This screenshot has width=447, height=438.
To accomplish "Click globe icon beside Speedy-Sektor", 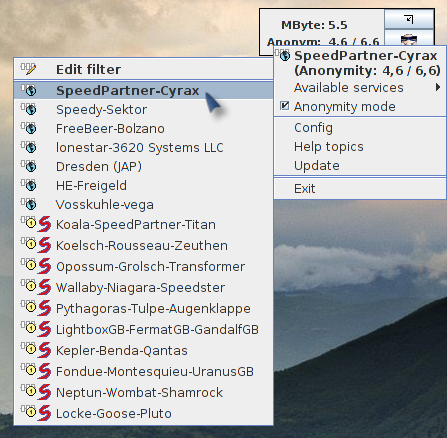I will point(31,110).
